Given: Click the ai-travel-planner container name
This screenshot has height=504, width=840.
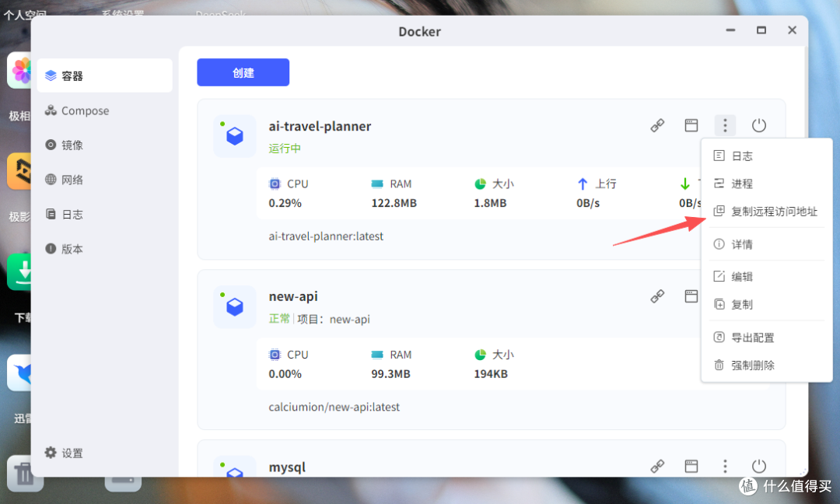Looking at the screenshot, I should click(x=320, y=127).
